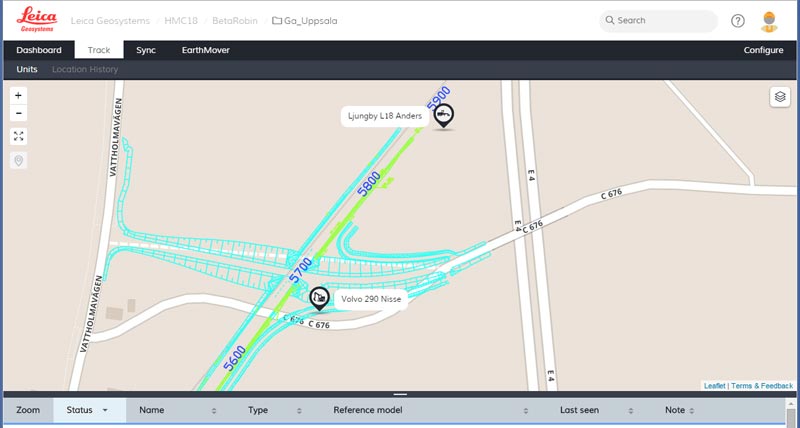Fit map to extents icon
This screenshot has height=428, width=800.
click(x=18, y=136)
